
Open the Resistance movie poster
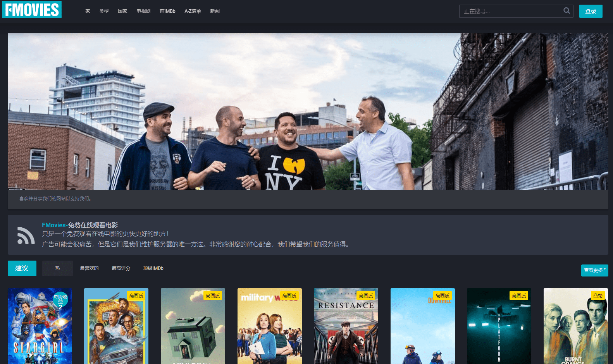tap(346, 326)
